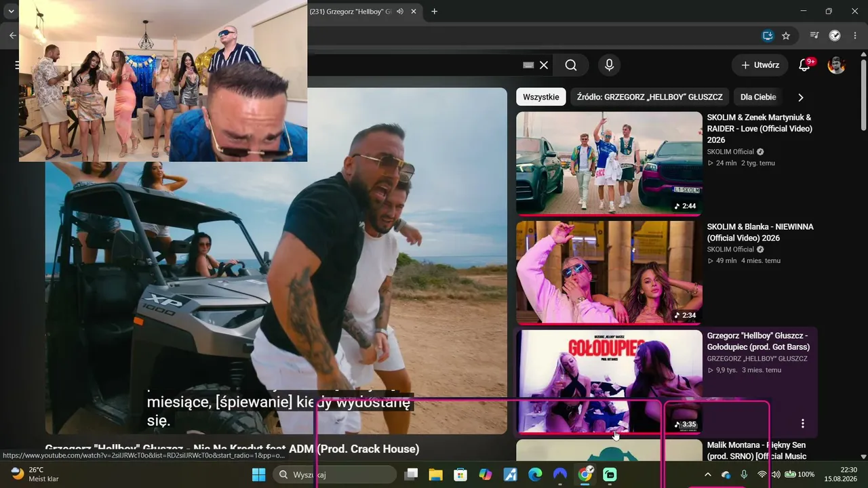This screenshot has width=868, height=488.
Task: Open the title "SKOLIM & Zenek Martyniuk & RAIDER - Love"
Action: [x=759, y=129]
